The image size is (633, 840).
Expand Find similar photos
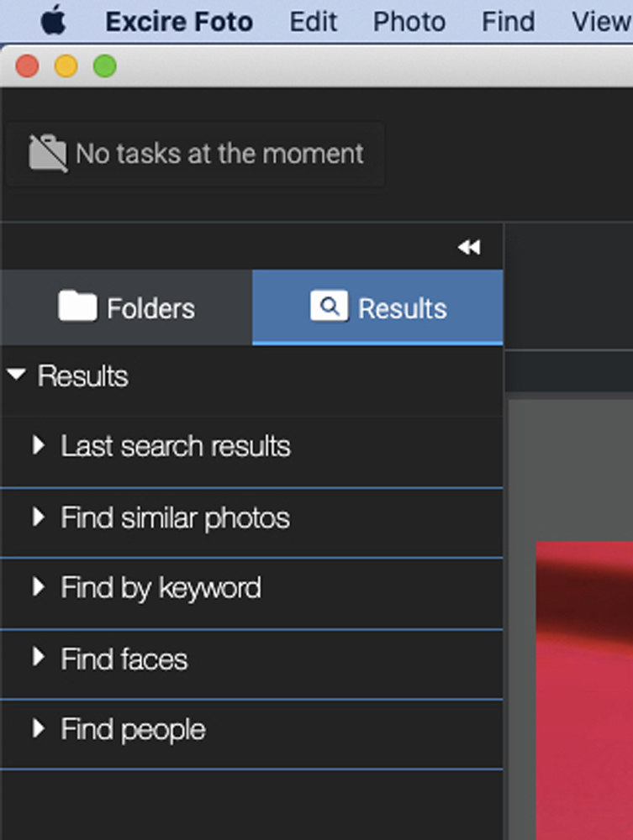[x=38, y=517]
